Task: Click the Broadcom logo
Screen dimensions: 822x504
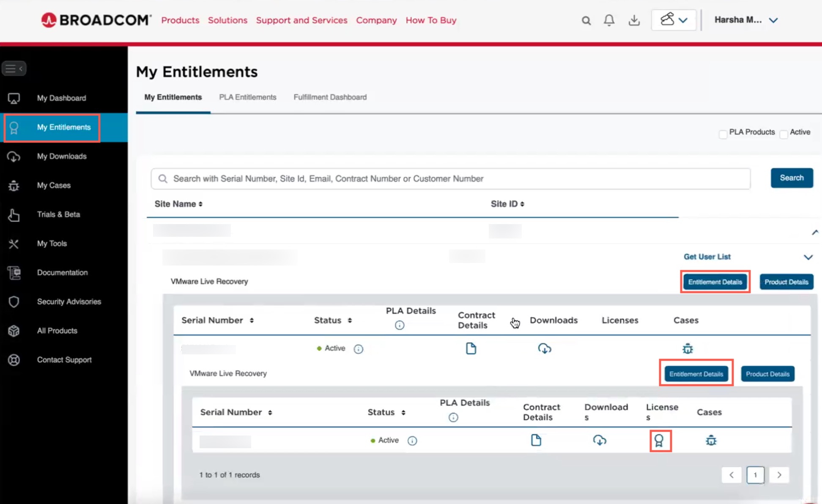Action: 96,20
